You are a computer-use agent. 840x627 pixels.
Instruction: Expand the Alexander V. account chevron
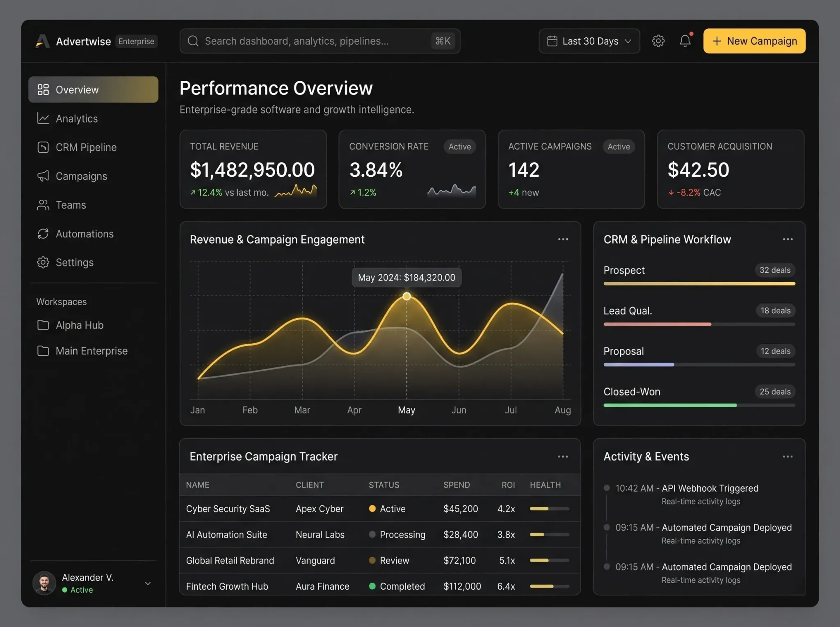[148, 584]
